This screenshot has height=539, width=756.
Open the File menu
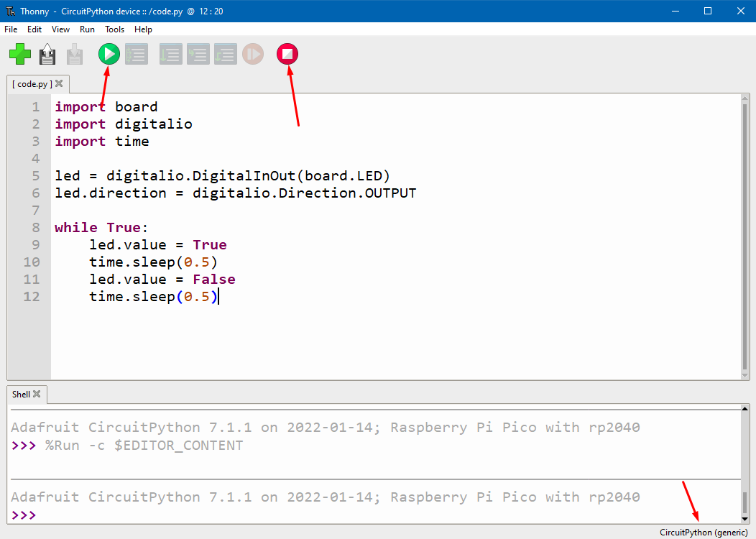11,29
